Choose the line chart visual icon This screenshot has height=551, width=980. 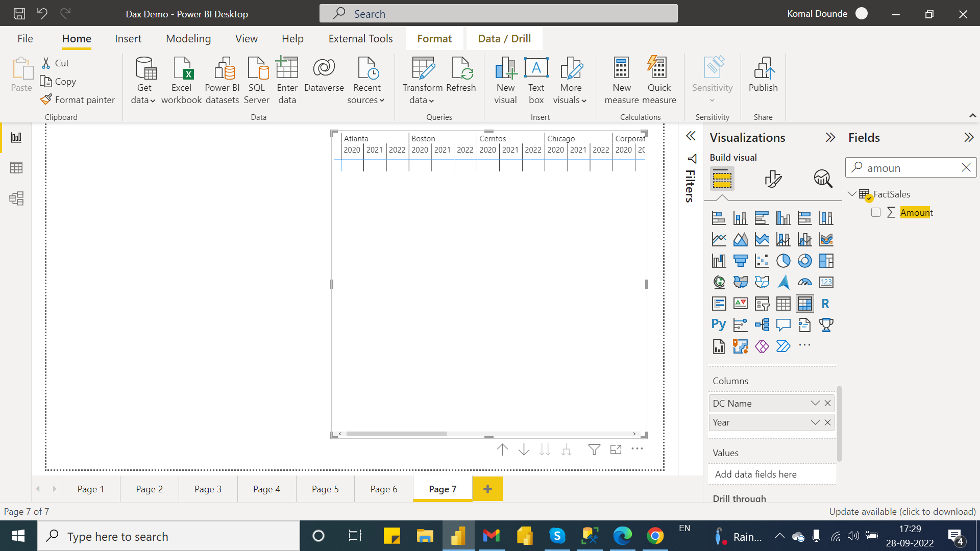coord(719,239)
